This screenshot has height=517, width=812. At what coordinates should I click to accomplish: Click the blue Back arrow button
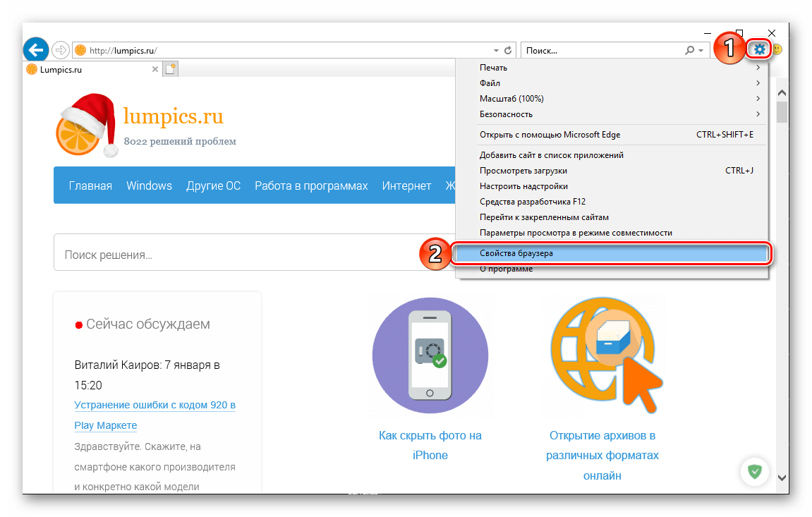36,50
